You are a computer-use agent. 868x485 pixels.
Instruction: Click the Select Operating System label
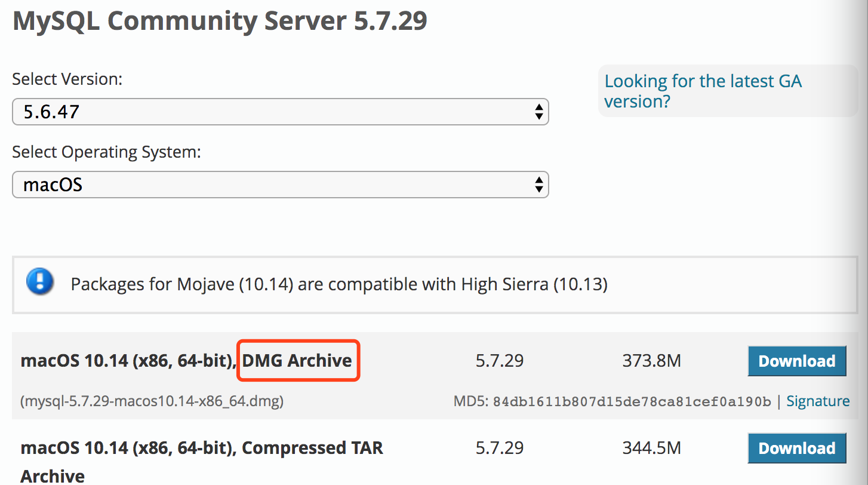pos(106,152)
